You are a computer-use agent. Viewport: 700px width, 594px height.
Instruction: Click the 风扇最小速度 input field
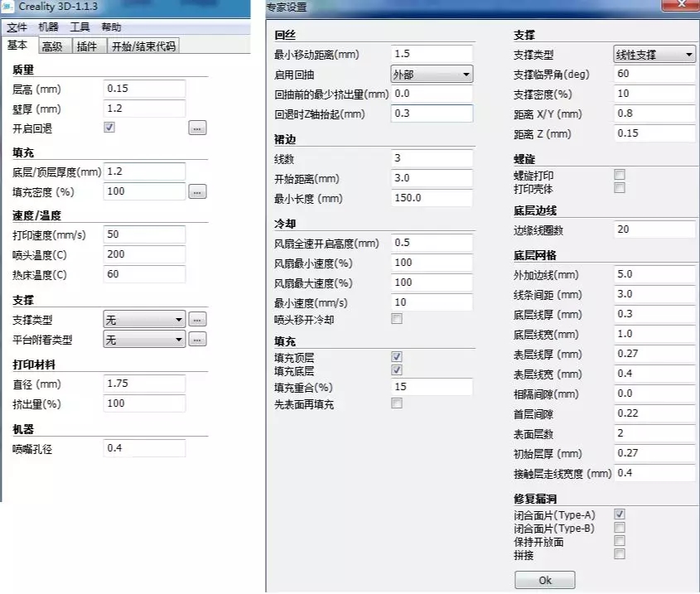[x=432, y=263]
